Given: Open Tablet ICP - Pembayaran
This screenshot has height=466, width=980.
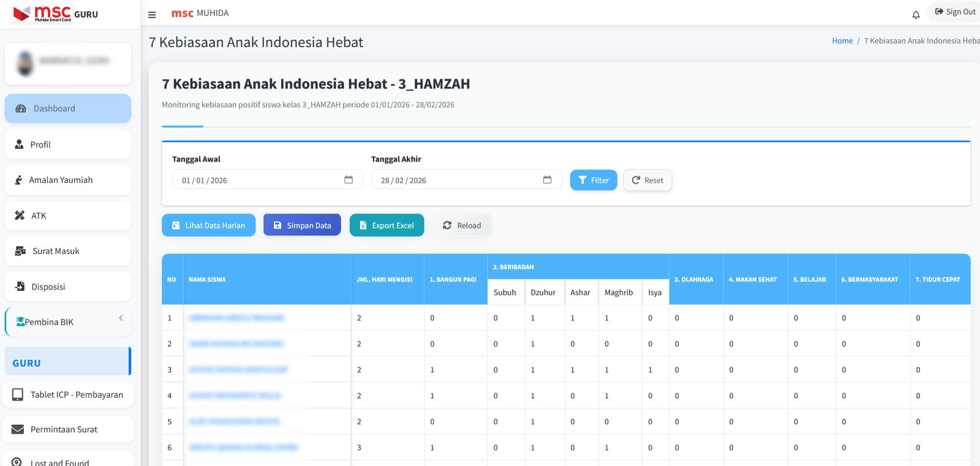Looking at the screenshot, I should pyautogui.click(x=68, y=395).
